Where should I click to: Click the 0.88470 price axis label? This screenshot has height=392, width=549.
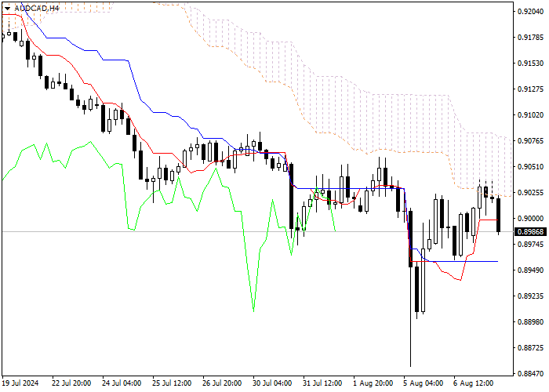tap(530, 374)
